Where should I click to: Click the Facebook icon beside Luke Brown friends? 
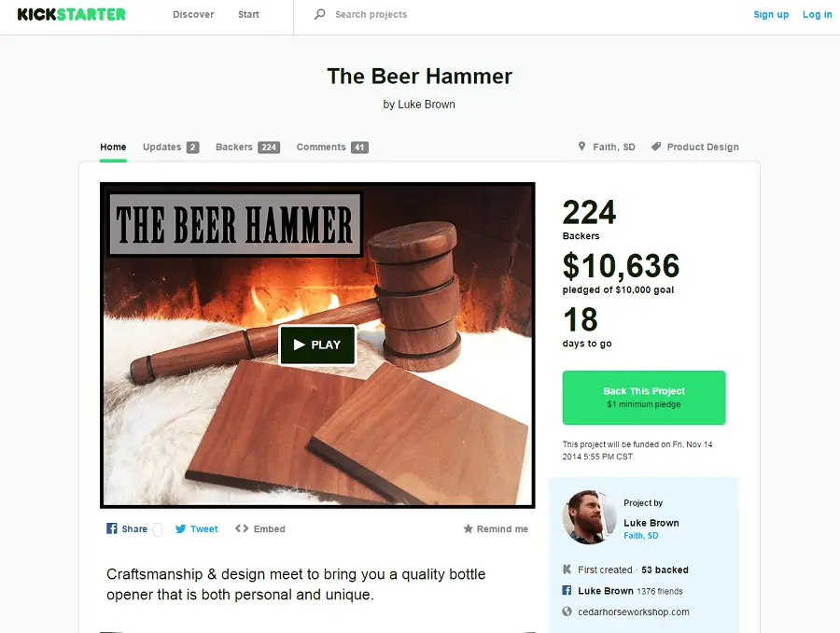567,591
